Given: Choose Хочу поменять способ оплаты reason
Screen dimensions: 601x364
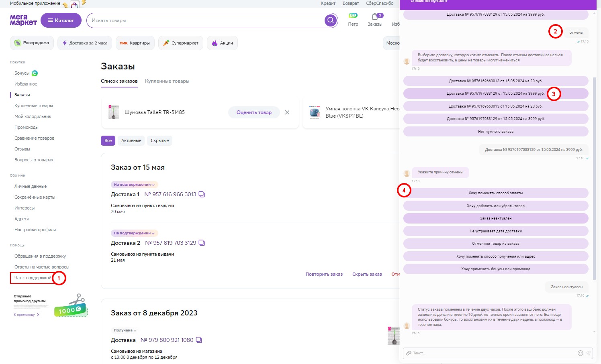Looking at the screenshot, I should (x=496, y=193).
